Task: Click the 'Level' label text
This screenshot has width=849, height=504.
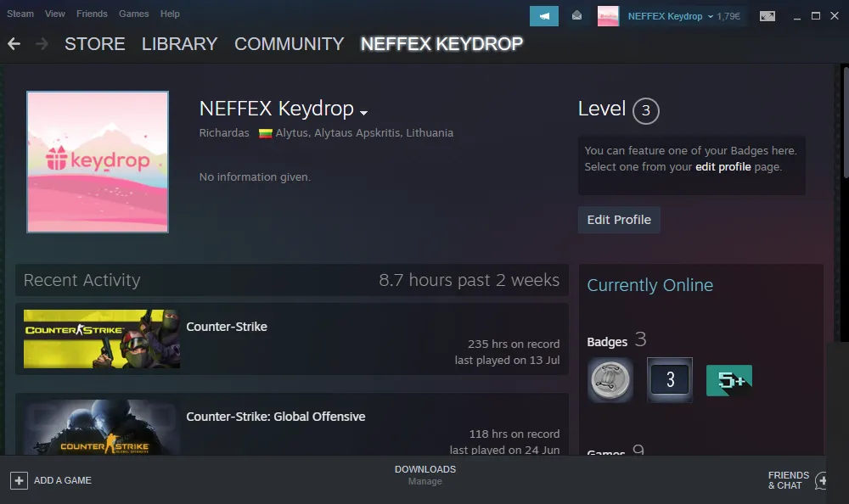Action: (x=602, y=109)
